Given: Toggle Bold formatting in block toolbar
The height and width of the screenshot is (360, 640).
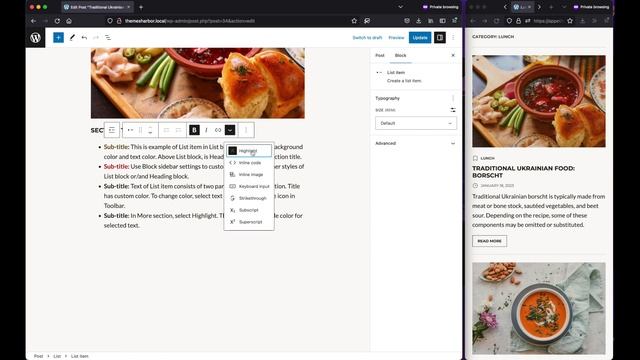Looking at the screenshot, I should click(x=194, y=130).
